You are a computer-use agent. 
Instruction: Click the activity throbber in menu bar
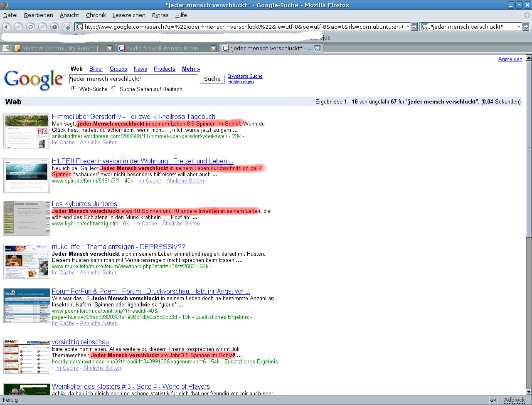527,15
